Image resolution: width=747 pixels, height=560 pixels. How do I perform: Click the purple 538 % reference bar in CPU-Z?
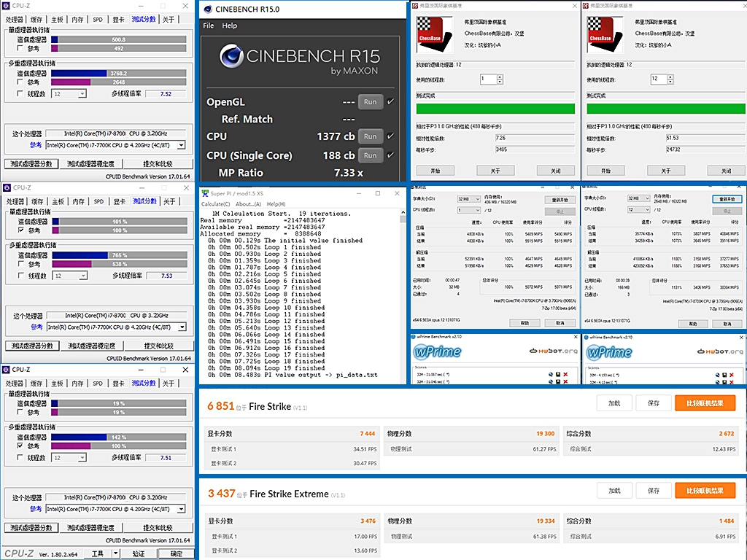[72, 264]
